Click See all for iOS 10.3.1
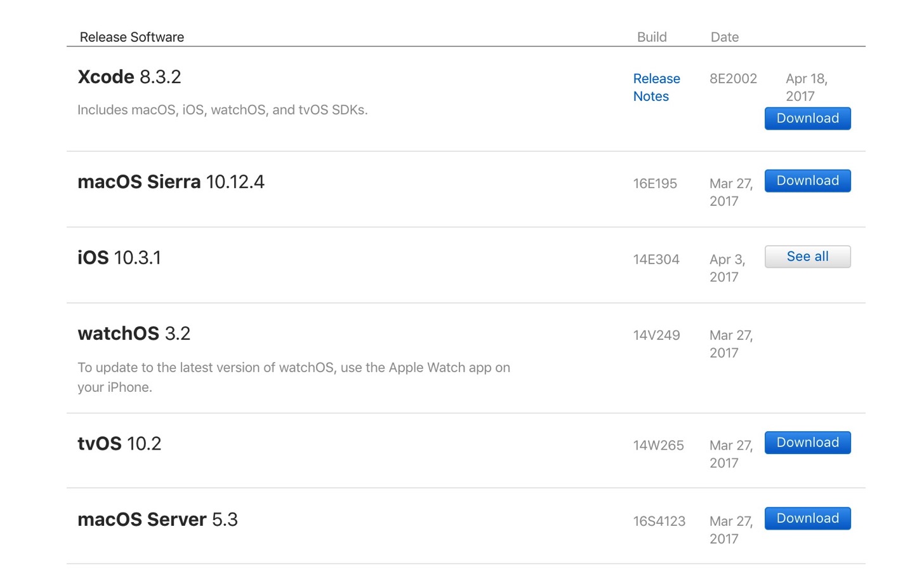The image size is (924, 583). point(807,257)
